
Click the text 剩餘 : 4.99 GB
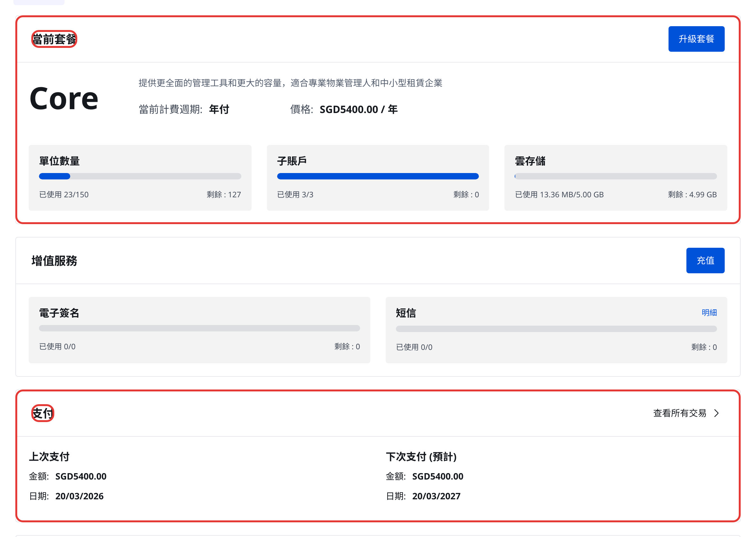coord(692,194)
